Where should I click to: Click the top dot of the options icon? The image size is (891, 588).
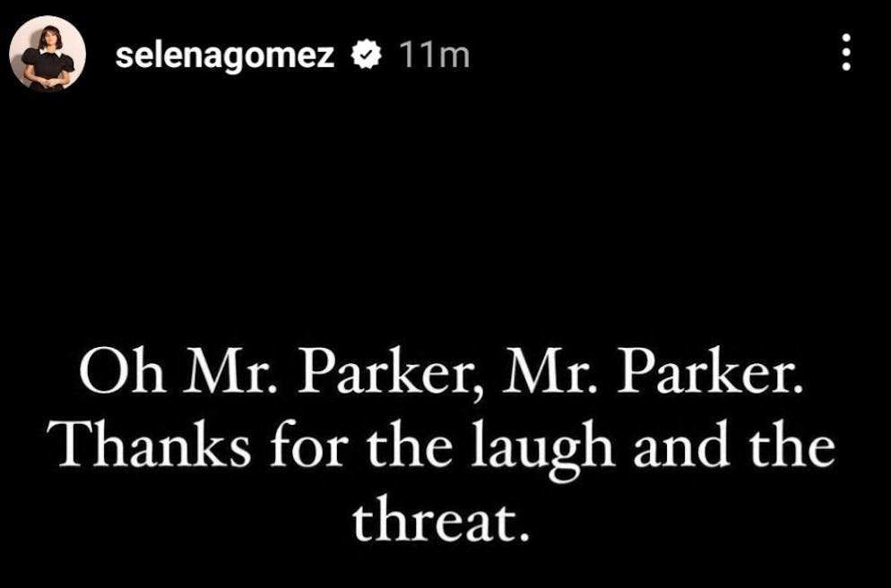tap(845, 40)
